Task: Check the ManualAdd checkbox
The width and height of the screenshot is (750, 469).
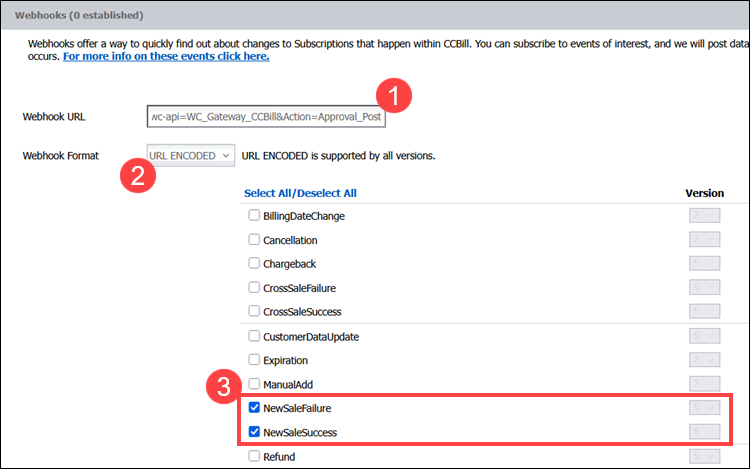Action: coord(254,384)
